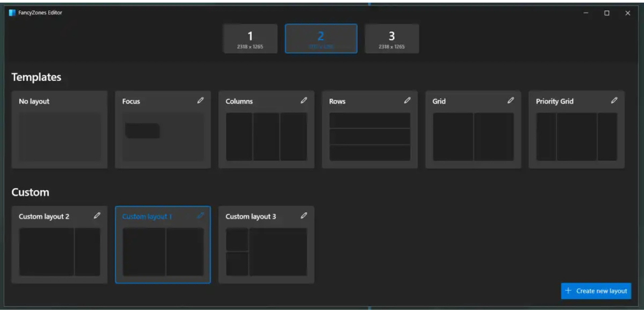This screenshot has width=644, height=310.
Task: Choose the Focus layout preview
Action: click(163, 137)
